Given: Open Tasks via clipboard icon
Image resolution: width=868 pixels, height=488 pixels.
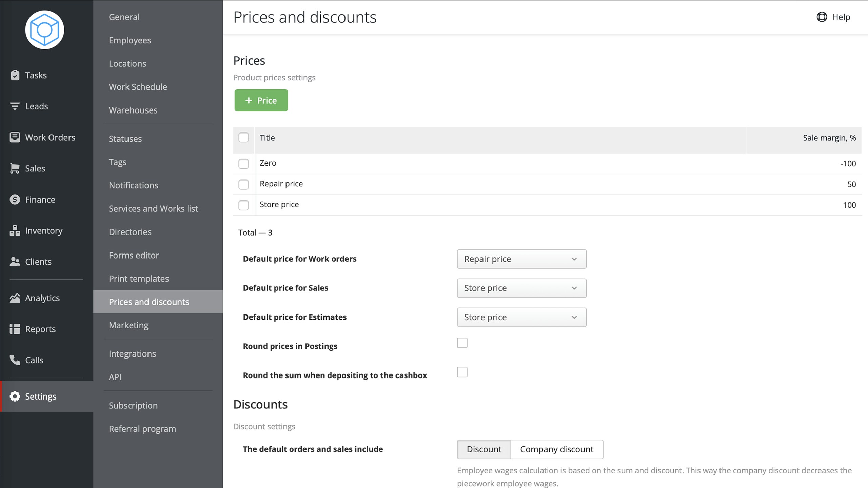Looking at the screenshot, I should click(15, 75).
